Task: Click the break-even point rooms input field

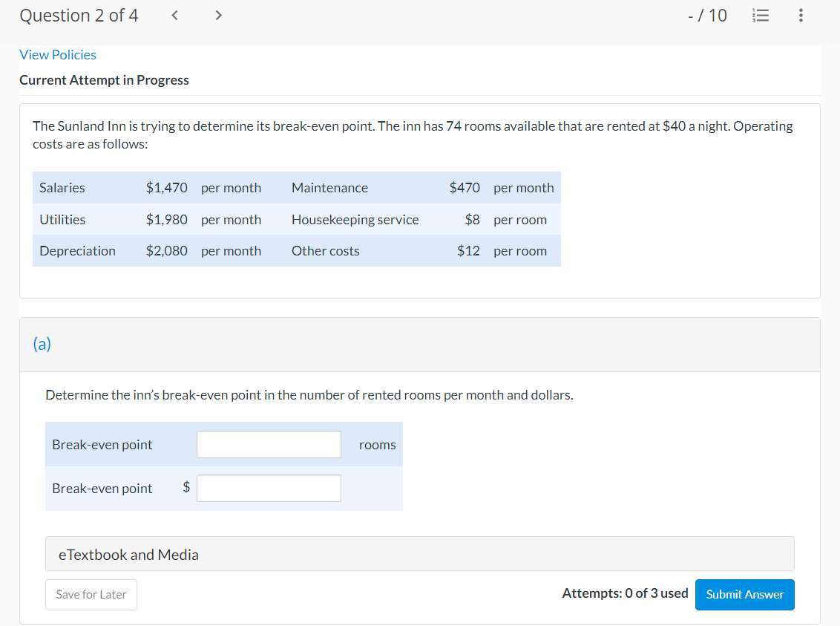Action: point(269,445)
